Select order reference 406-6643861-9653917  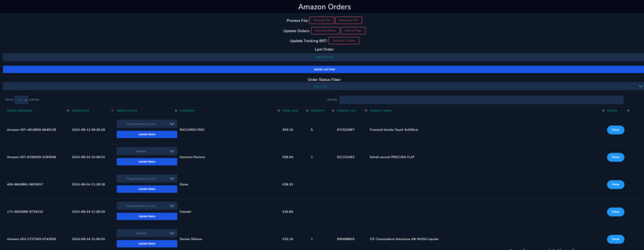pyautogui.click(x=25, y=184)
